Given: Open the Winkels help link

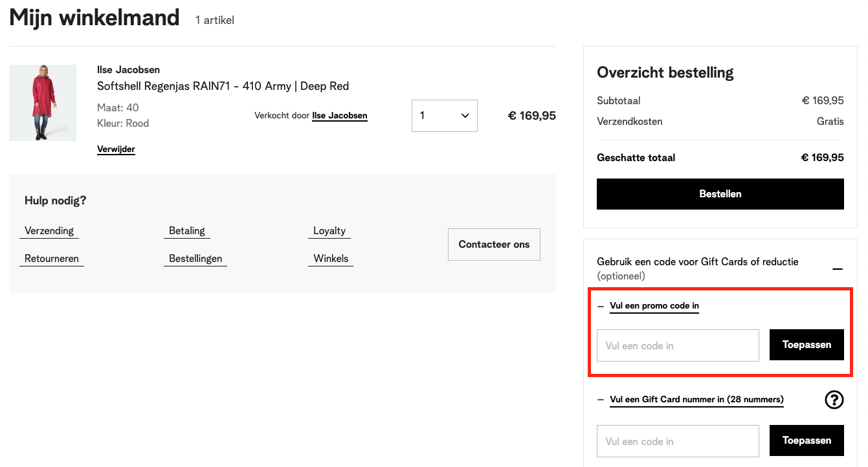Looking at the screenshot, I should point(331,259).
